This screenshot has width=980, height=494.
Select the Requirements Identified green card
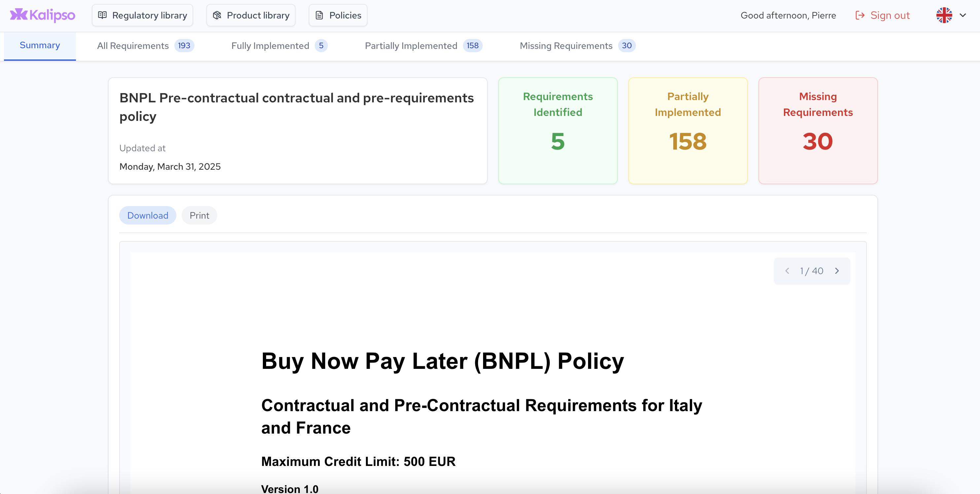(558, 131)
